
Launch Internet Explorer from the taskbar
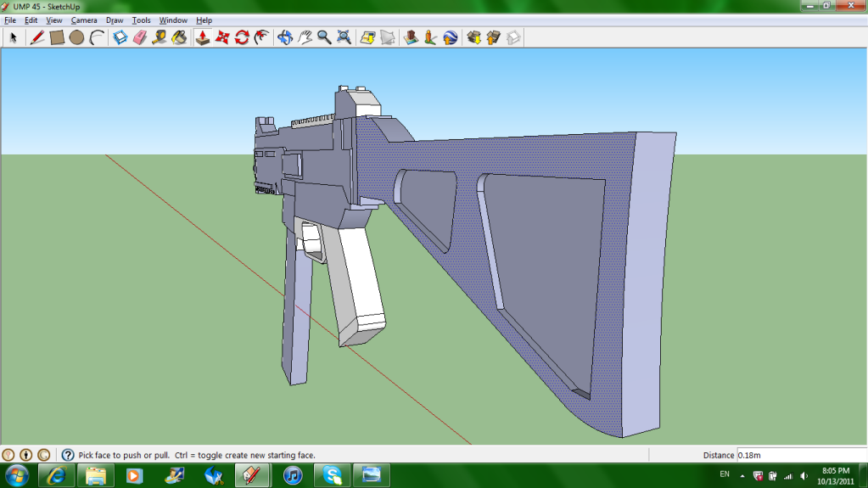point(56,475)
